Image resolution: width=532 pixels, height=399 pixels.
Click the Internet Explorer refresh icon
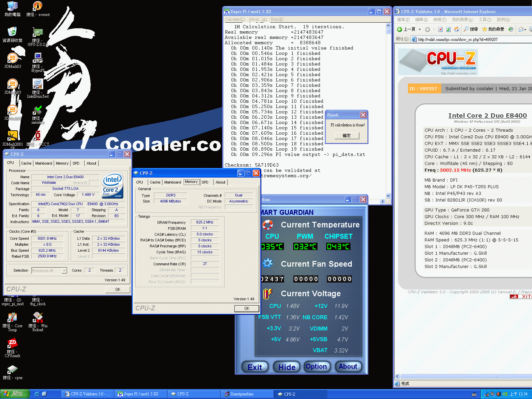(x=448, y=29)
